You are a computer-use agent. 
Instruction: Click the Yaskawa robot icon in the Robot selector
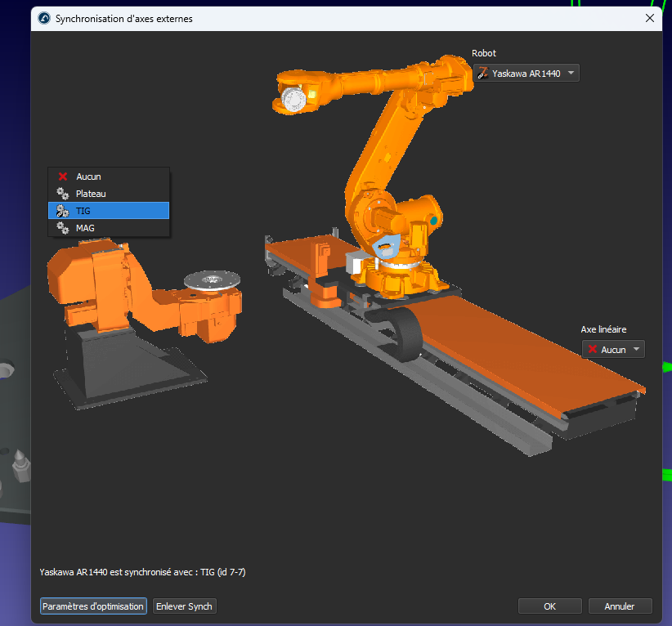pyautogui.click(x=482, y=74)
